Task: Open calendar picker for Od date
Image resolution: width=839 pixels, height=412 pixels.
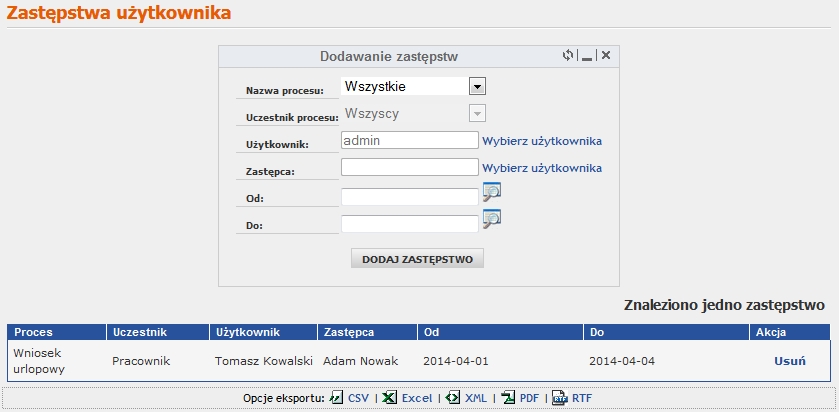Action: tap(492, 192)
